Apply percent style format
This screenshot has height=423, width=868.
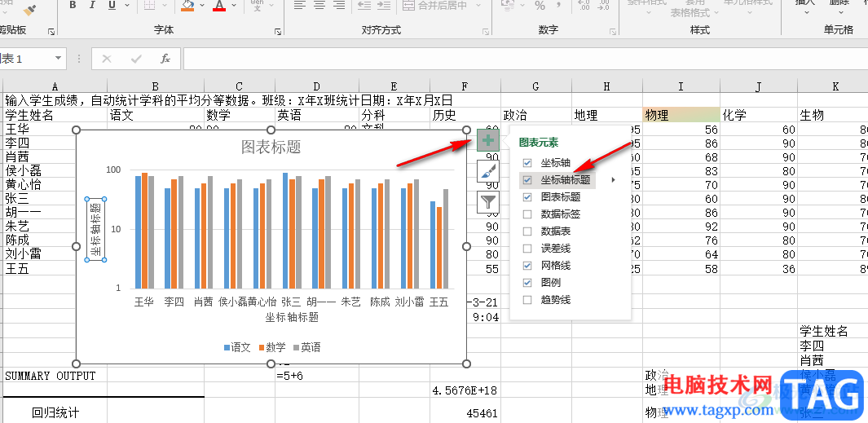pos(540,6)
